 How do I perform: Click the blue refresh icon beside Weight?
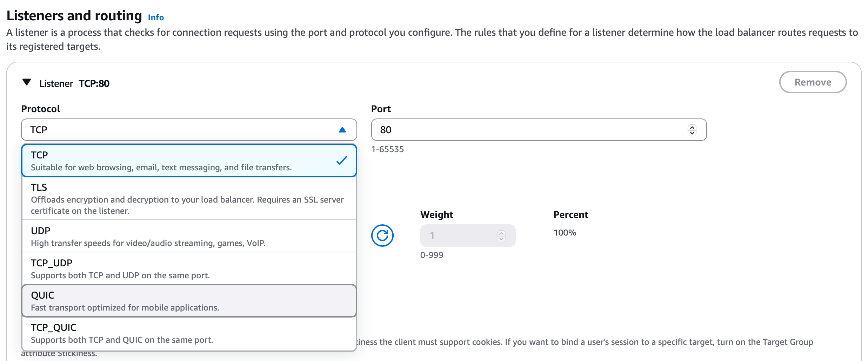coord(382,236)
